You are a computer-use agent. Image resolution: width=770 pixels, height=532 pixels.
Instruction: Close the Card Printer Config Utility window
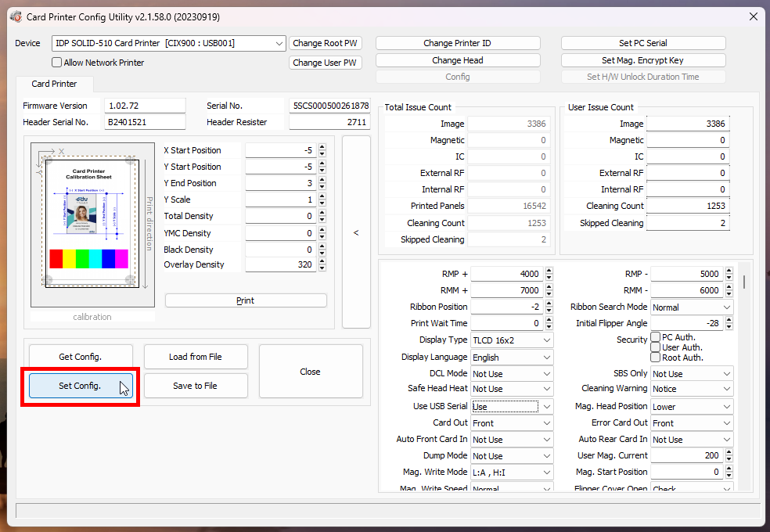point(754,16)
